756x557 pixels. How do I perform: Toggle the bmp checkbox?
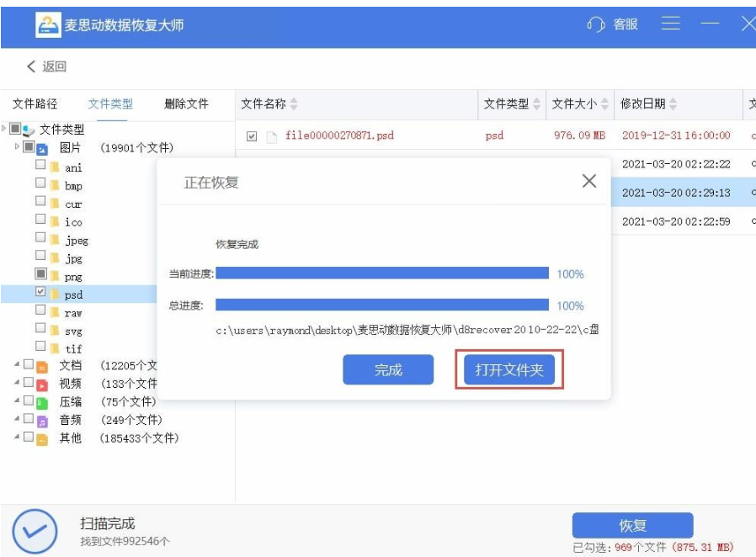[40, 183]
